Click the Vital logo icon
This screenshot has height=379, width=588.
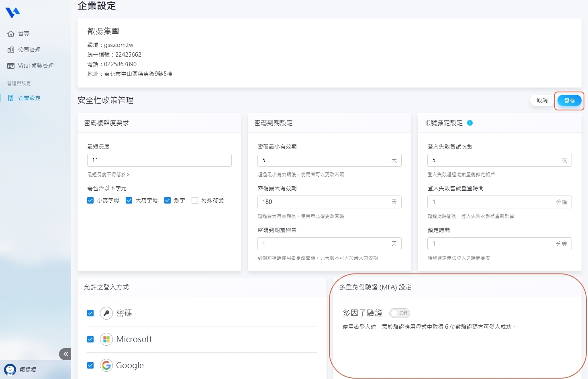(12, 13)
